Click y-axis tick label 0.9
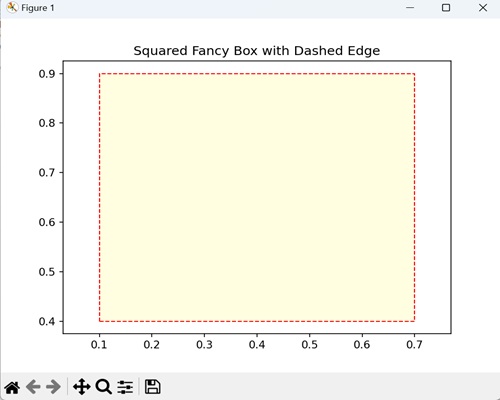 coord(47,74)
